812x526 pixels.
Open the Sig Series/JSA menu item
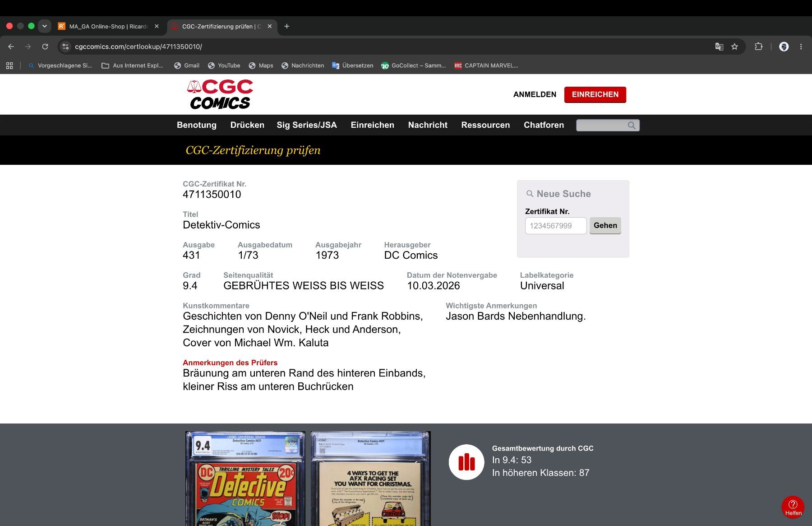307,125
